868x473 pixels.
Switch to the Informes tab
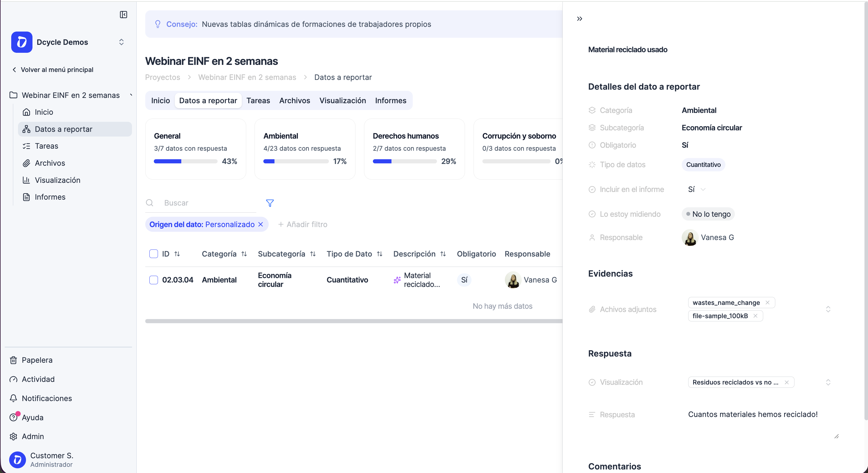coord(391,100)
